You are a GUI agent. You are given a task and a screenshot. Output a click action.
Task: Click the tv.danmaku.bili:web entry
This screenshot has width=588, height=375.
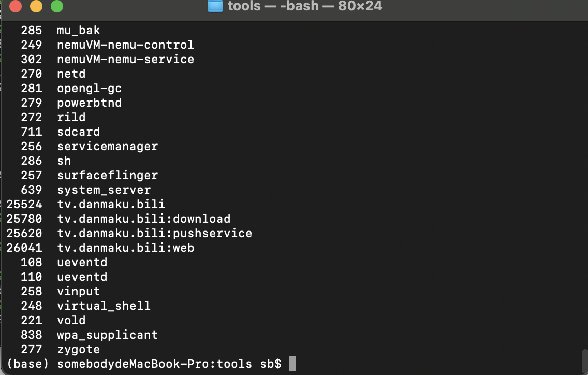coord(126,248)
